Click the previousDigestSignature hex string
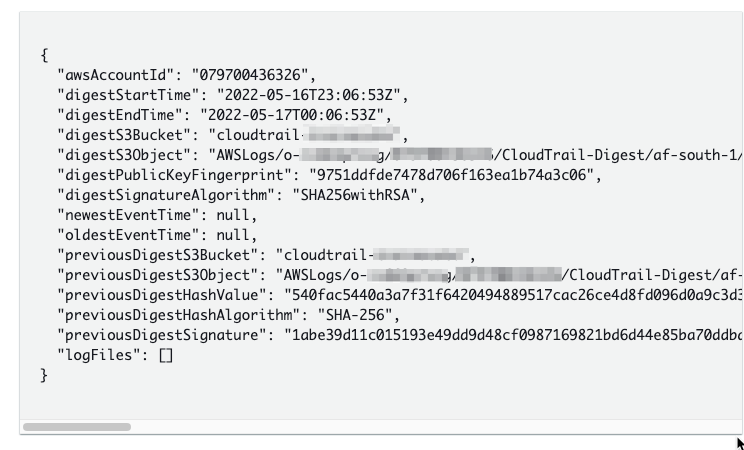Screen dimensions: 744x450 coord(513,335)
